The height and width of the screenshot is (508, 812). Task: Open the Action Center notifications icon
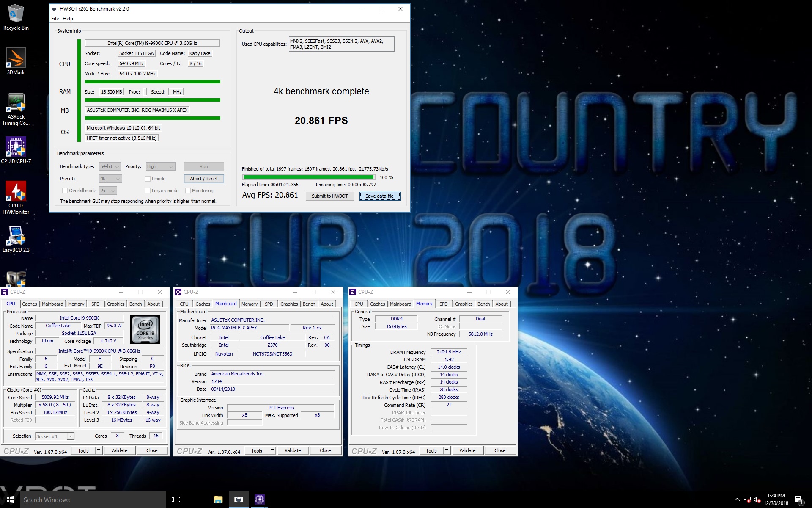click(798, 500)
